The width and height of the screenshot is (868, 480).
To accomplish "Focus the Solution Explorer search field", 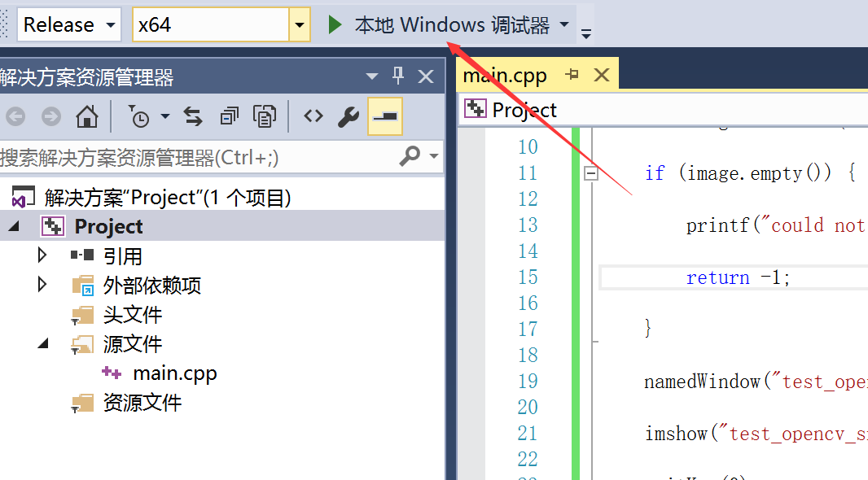I will click(x=196, y=158).
